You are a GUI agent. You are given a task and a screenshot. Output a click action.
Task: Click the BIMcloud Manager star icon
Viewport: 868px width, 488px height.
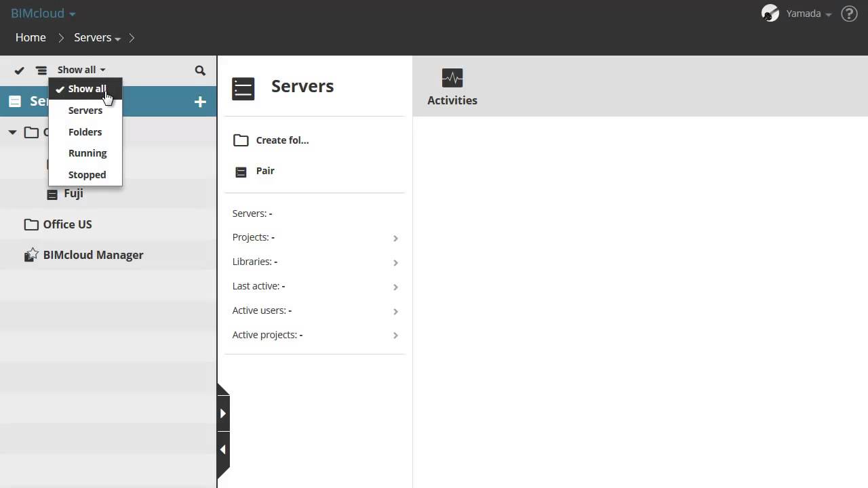point(31,255)
